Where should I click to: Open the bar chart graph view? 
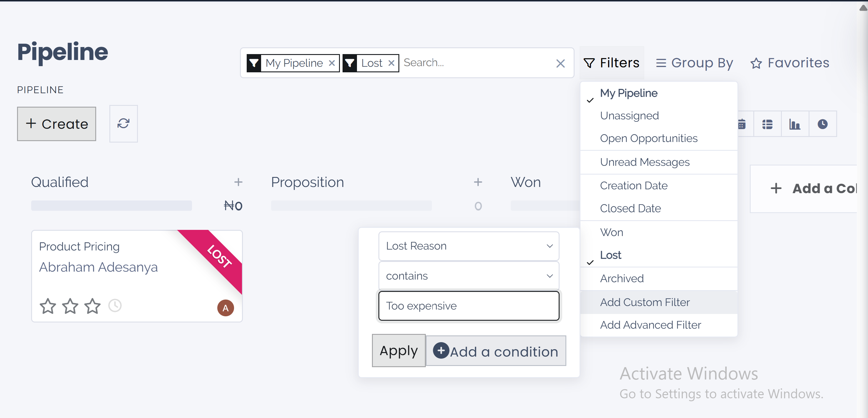coord(795,124)
